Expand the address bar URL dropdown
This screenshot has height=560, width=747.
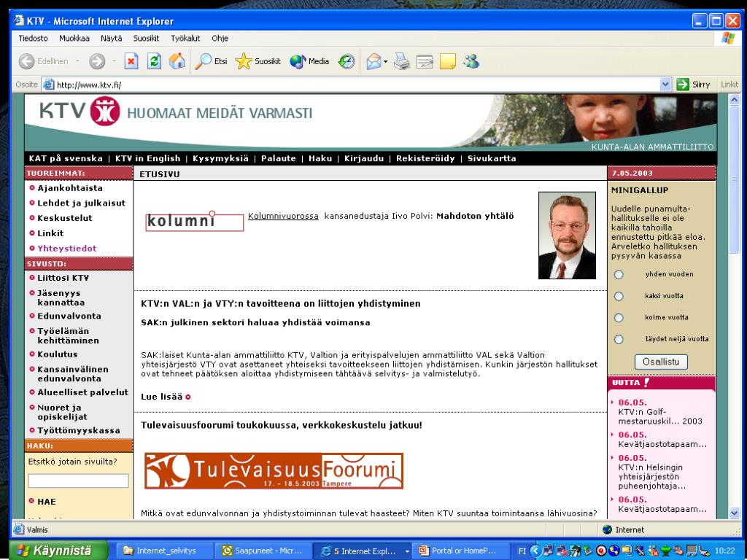(x=665, y=85)
